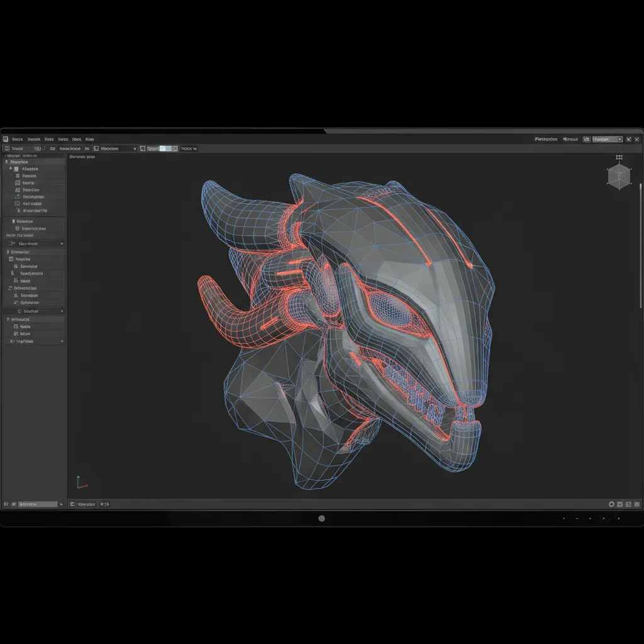Screen dimensions: 644x644
Task: Select the navigation cube gizmo in the viewport corner
Action: [x=618, y=176]
